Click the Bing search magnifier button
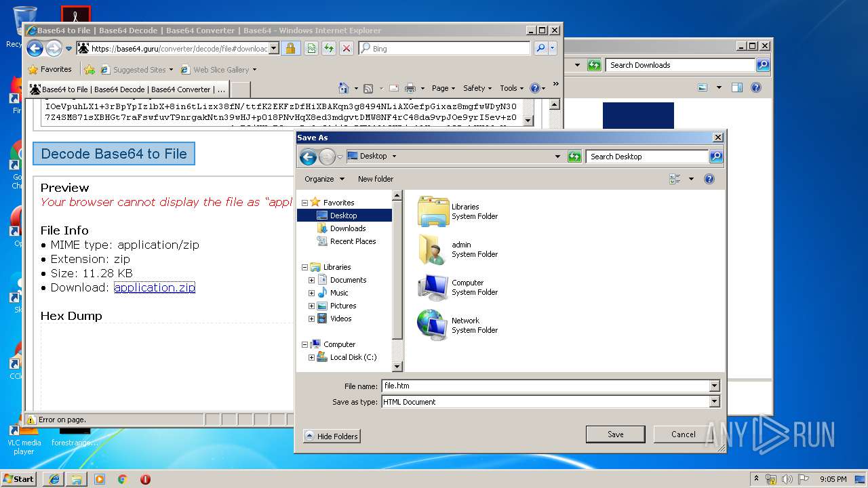The image size is (868, 488). pyautogui.click(x=540, y=49)
